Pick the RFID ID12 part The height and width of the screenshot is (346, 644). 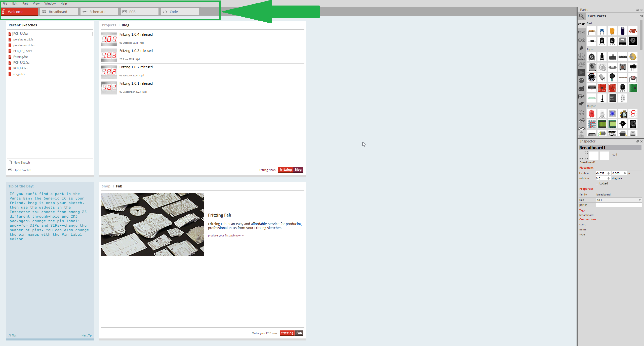(x=612, y=98)
